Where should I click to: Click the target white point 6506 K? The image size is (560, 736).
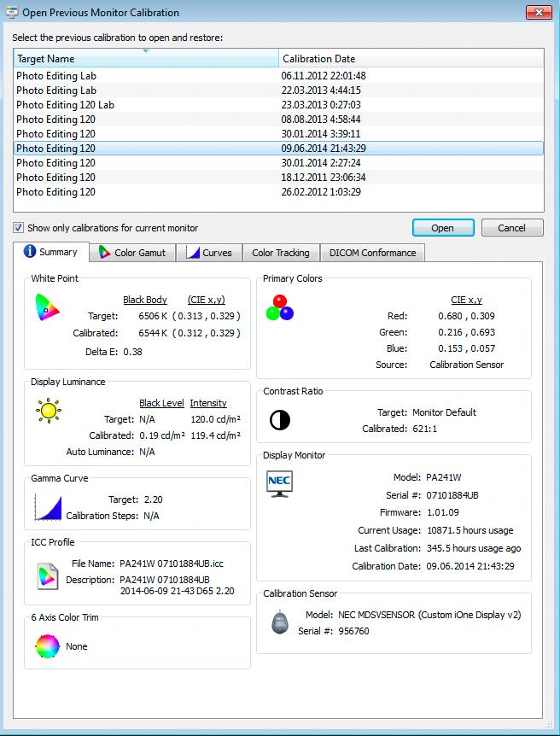pyautogui.click(x=153, y=317)
